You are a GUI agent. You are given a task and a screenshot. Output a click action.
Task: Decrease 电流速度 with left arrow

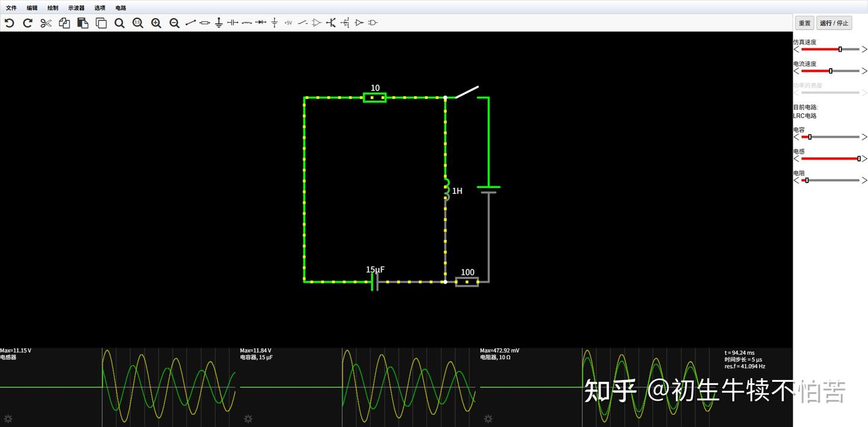pos(796,71)
